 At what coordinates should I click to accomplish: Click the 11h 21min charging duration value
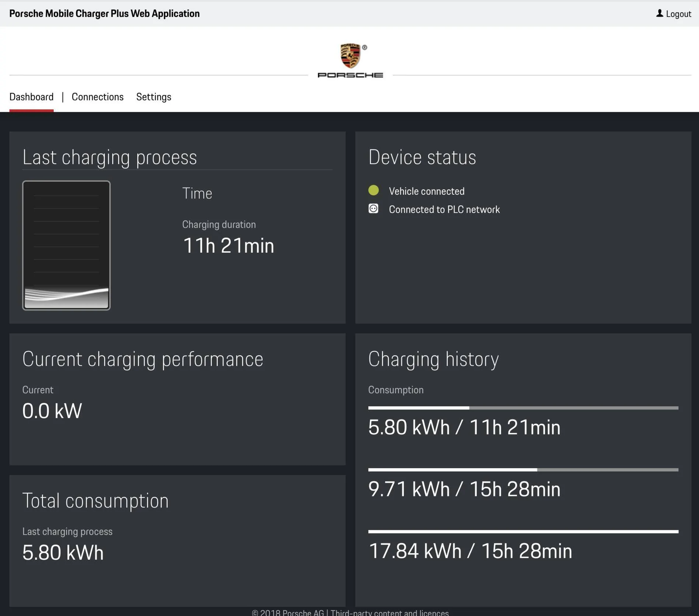[228, 245]
